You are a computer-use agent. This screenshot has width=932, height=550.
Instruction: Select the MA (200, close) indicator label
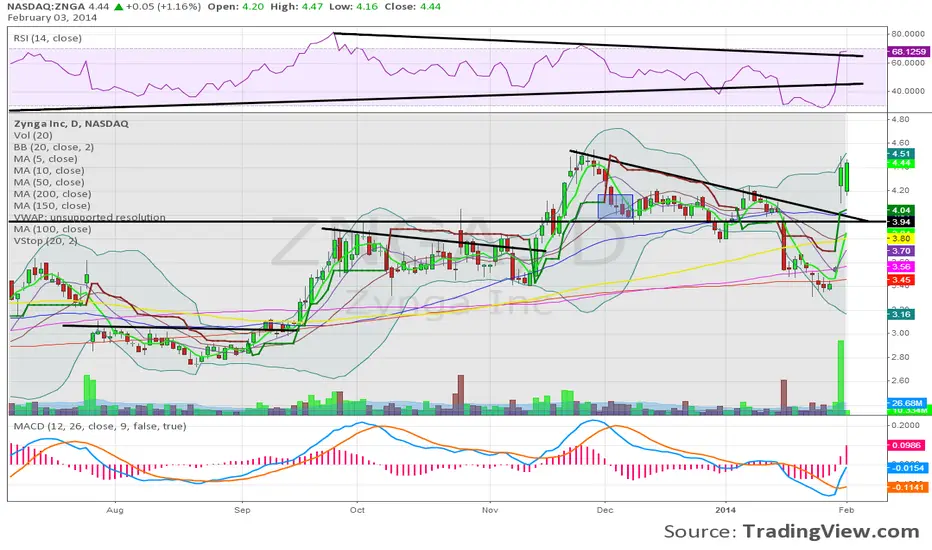(x=52, y=194)
